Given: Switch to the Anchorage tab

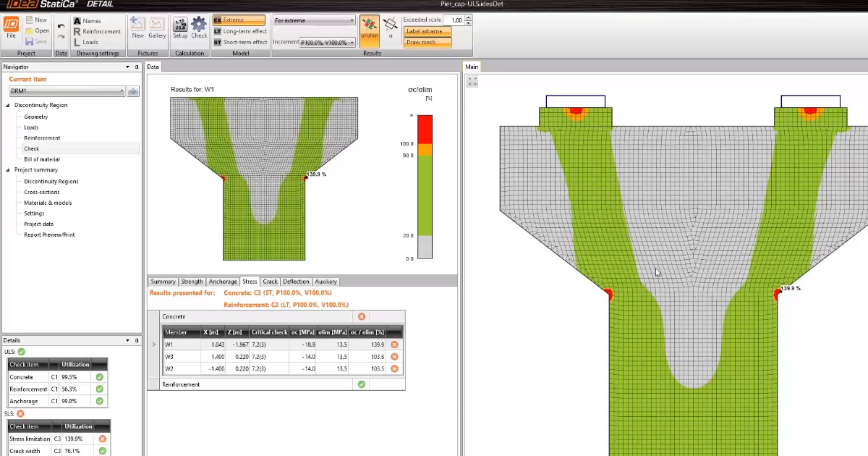Looking at the screenshot, I should 222,282.
